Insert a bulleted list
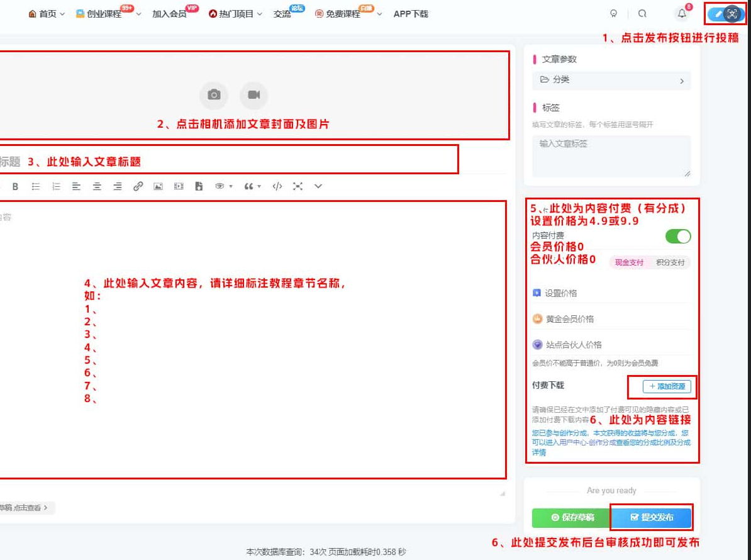Image resolution: width=751 pixels, height=560 pixels. (36, 186)
